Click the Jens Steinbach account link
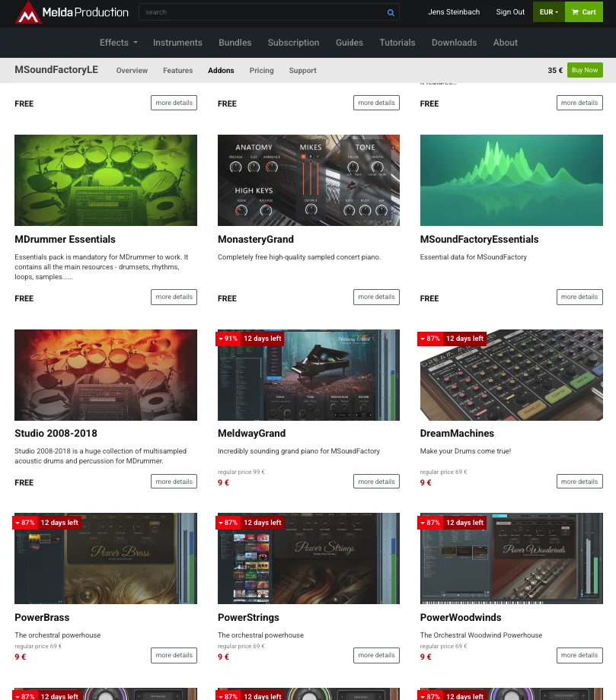 click(x=454, y=12)
